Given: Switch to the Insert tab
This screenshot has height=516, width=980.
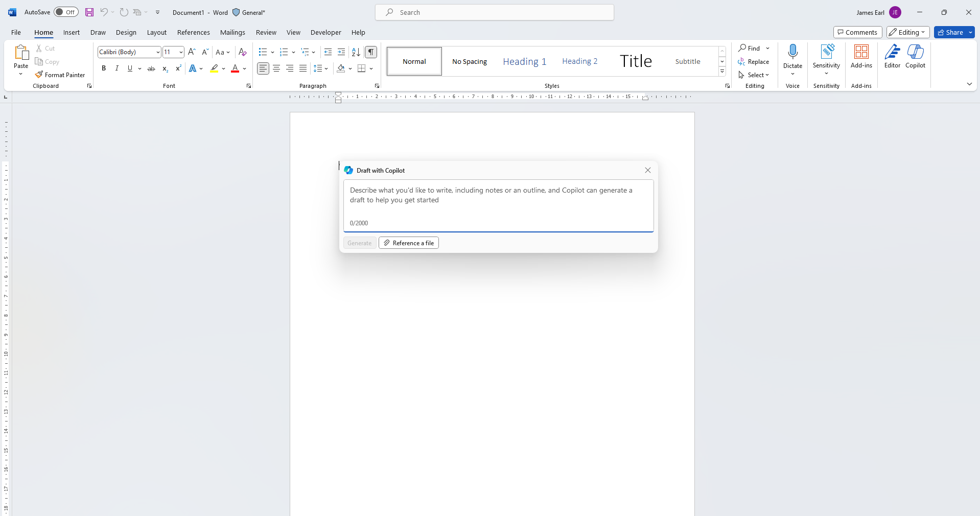Looking at the screenshot, I should coord(72,32).
